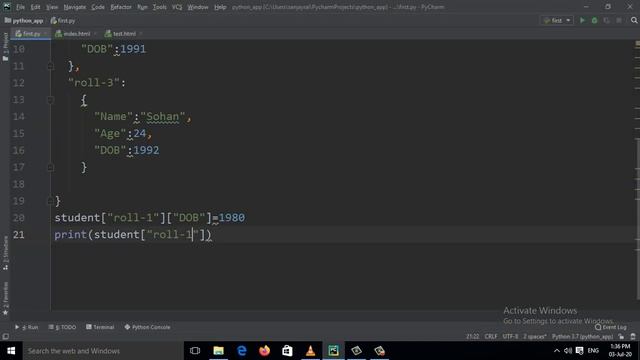Open the Favorites tool window sidebar button
Screen dimensions: 640x360
[5, 299]
